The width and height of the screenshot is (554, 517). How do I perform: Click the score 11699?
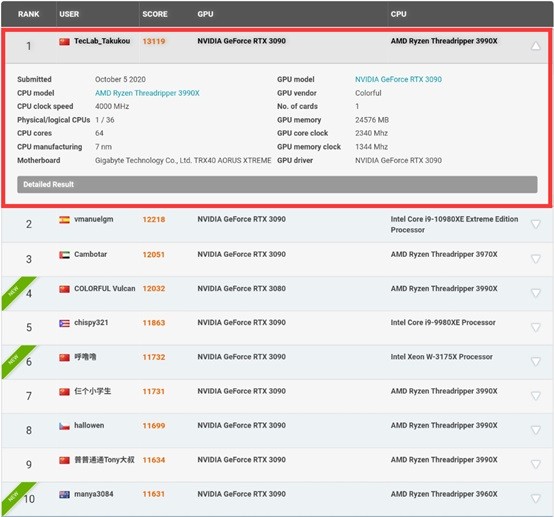154,426
